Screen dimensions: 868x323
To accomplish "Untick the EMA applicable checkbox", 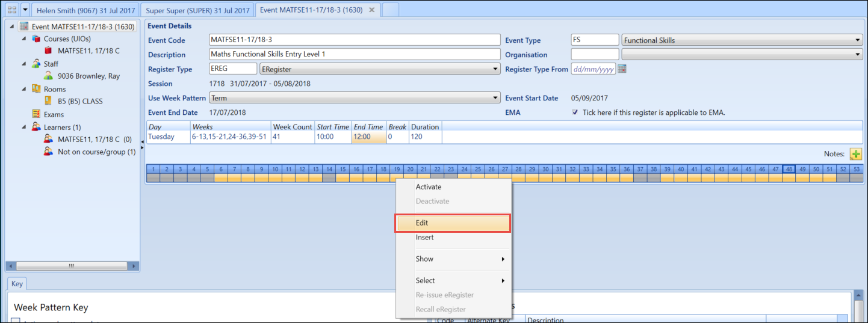I will click(575, 112).
